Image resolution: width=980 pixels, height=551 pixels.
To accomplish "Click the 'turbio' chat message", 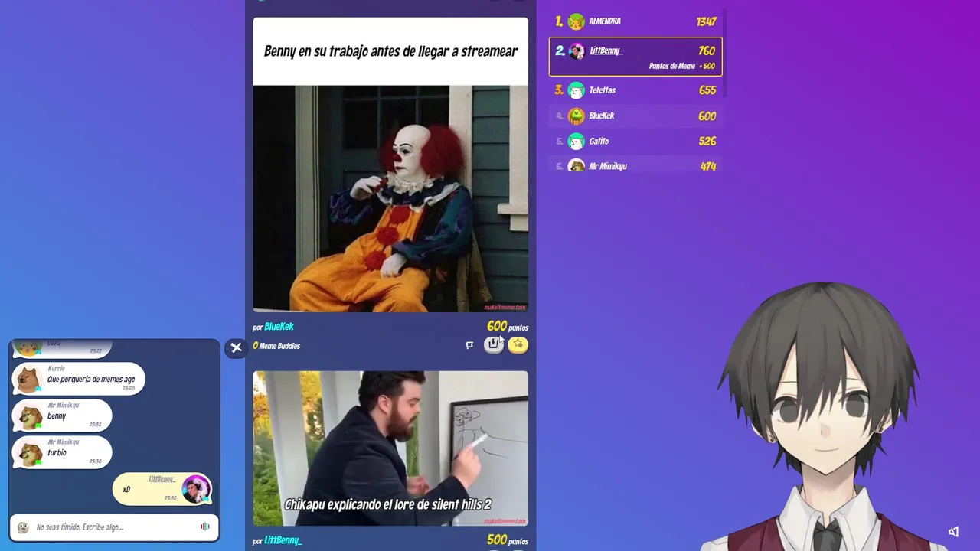I will [57, 453].
